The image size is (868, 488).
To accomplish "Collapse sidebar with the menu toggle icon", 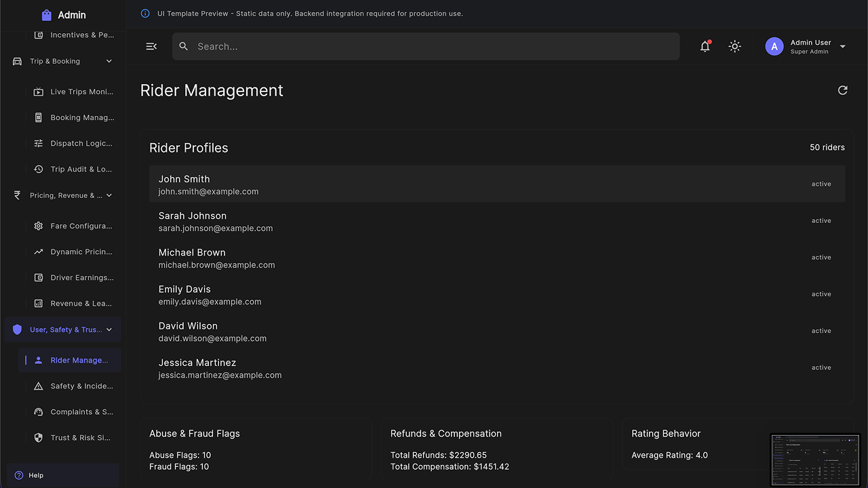I will 151,46.
